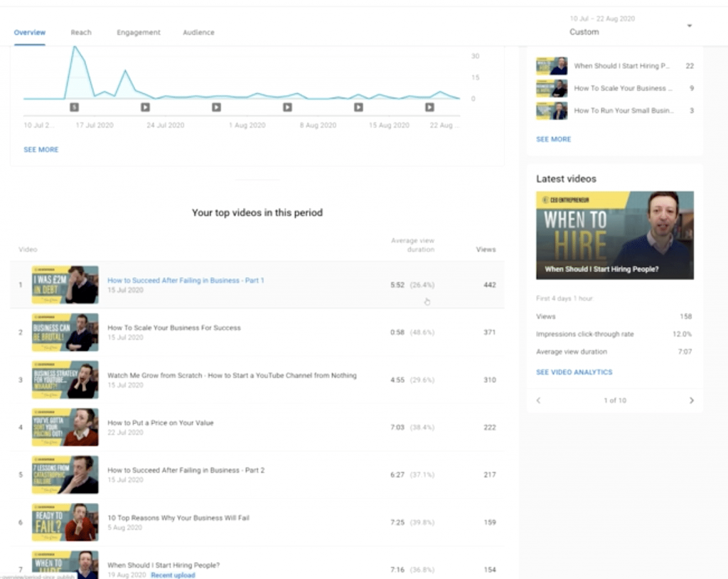Click Average view duration column header

413,245
